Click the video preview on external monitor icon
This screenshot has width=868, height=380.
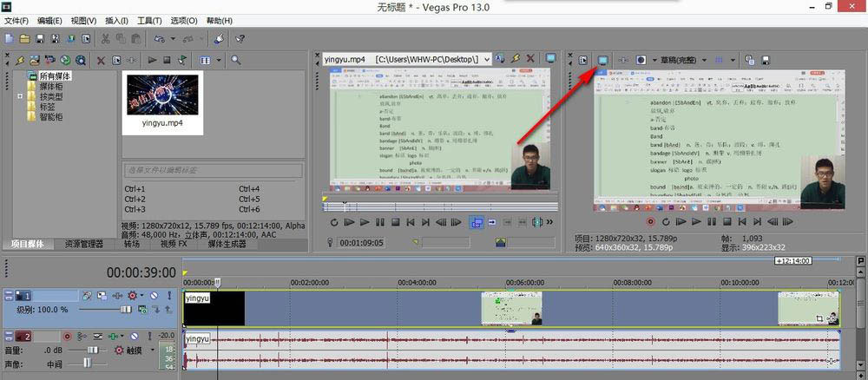click(x=602, y=60)
